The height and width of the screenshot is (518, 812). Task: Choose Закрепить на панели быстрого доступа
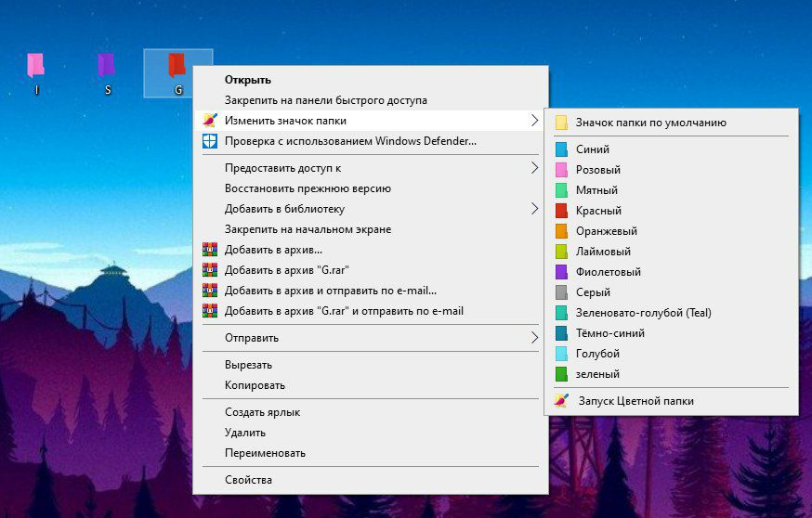pos(371,100)
